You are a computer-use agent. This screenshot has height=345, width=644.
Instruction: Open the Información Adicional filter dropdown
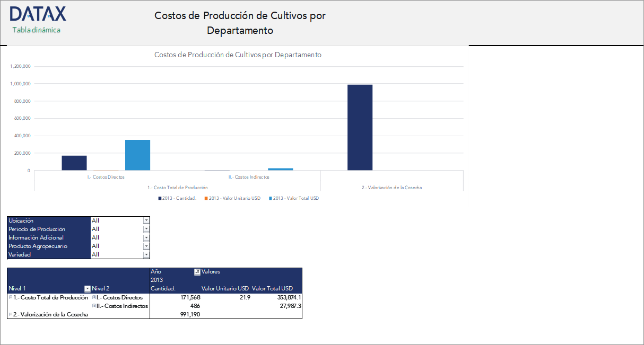[x=146, y=237]
